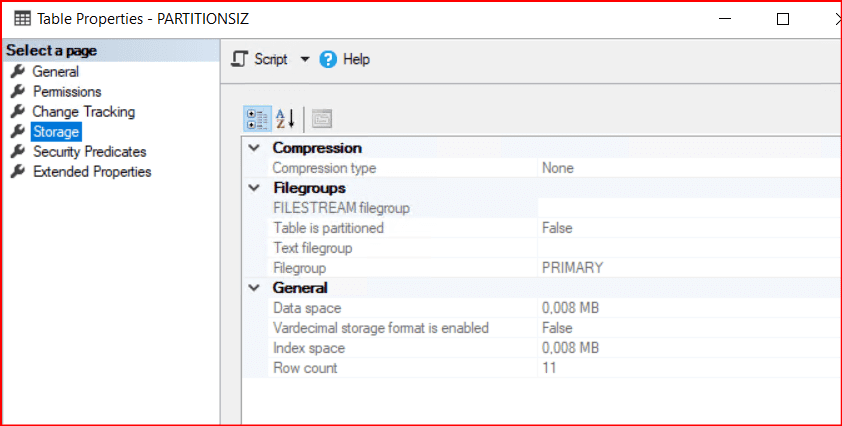842x426 pixels.
Task: Switch to the Security Predicates page
Action: click(89, 152)
